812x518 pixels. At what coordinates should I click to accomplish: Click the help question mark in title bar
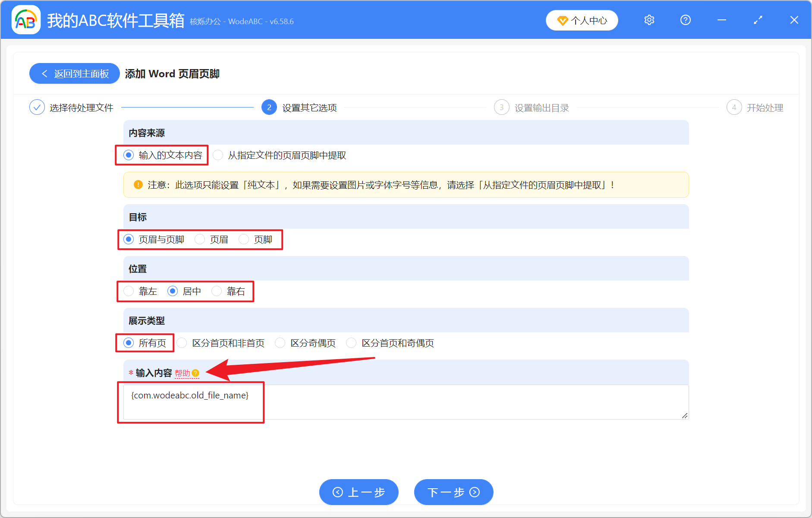click(x=685, y=20)
